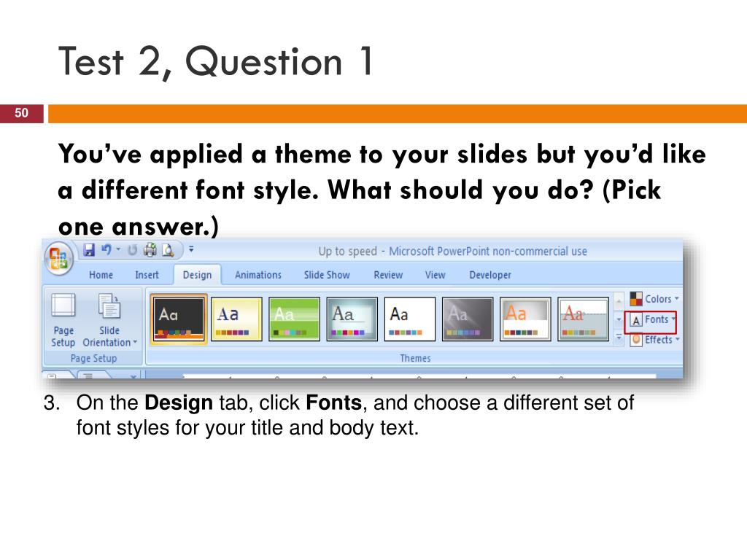Apply the dark black theme thumbnail
The height and width of the screenshot is (560, 747).
click(179, 319)
